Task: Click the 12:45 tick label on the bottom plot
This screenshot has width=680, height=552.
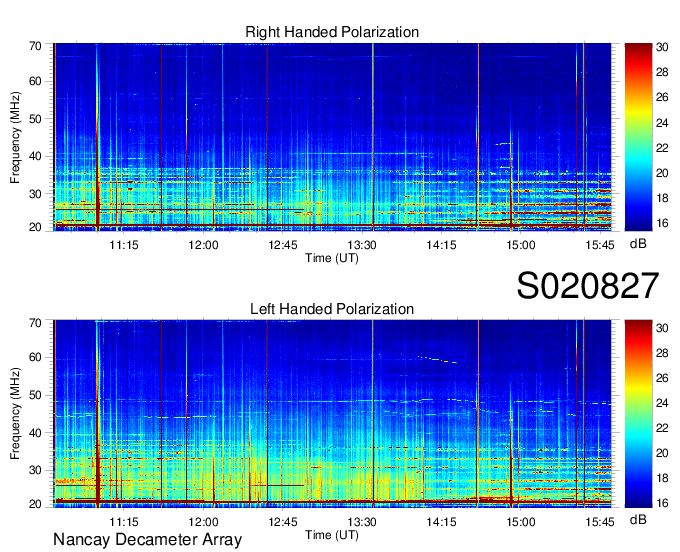Action: [x=283, y=522]
